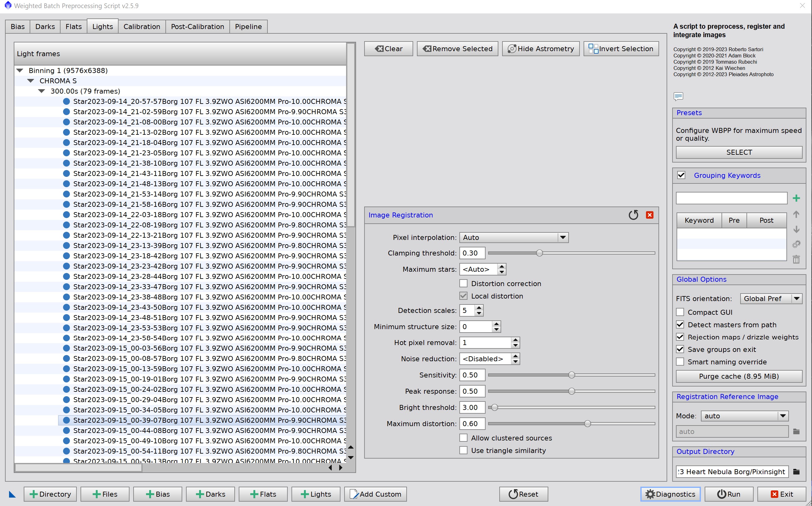The width and height of the screenshot is (812, 506).
Task: Toggle Rejection maps / drizzle weights
Action: point(680,337)
